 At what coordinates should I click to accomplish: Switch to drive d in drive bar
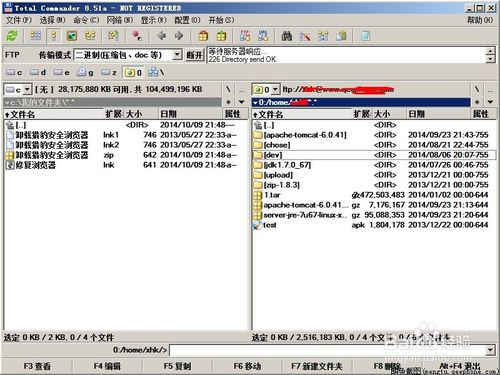[x=38, y=72]
